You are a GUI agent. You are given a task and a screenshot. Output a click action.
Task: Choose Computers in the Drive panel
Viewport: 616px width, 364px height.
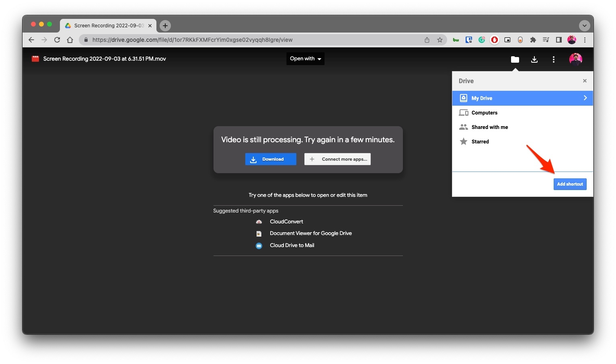click(484, 113)
